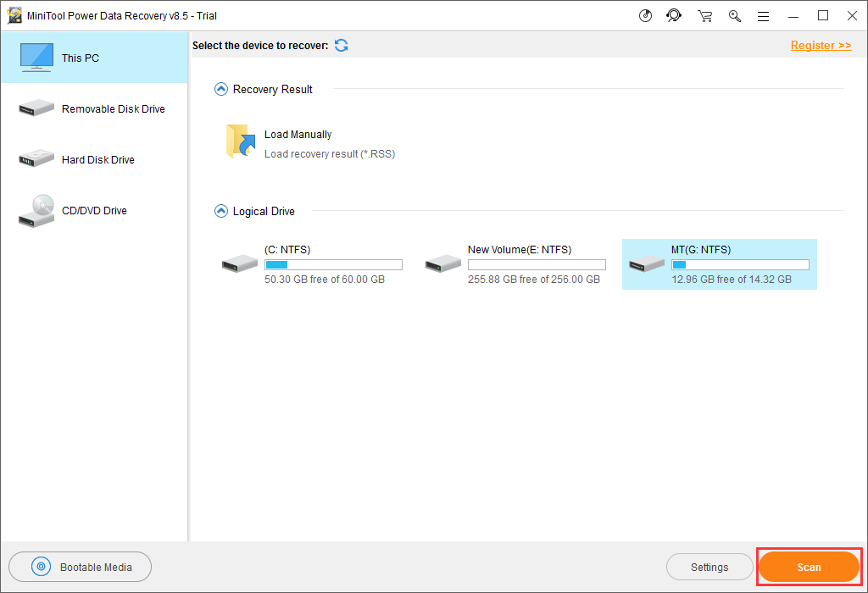Click the register key icon

(735, 16)
